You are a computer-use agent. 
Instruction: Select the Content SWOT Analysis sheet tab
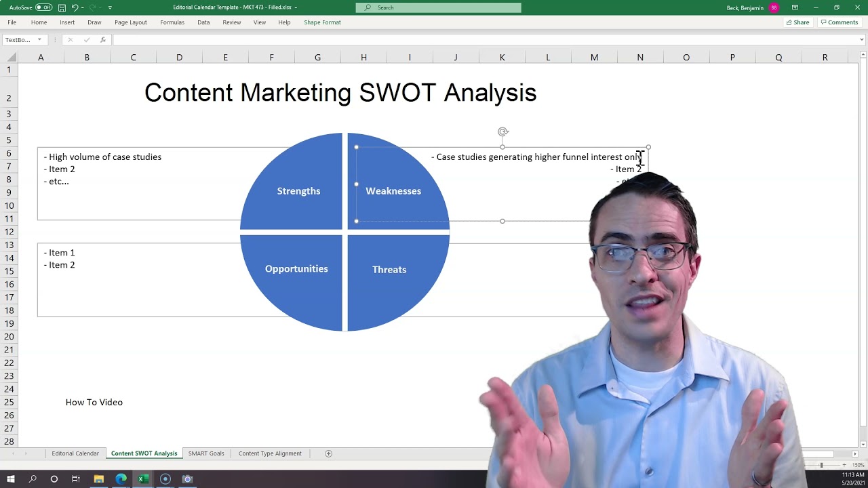point(144,453)
